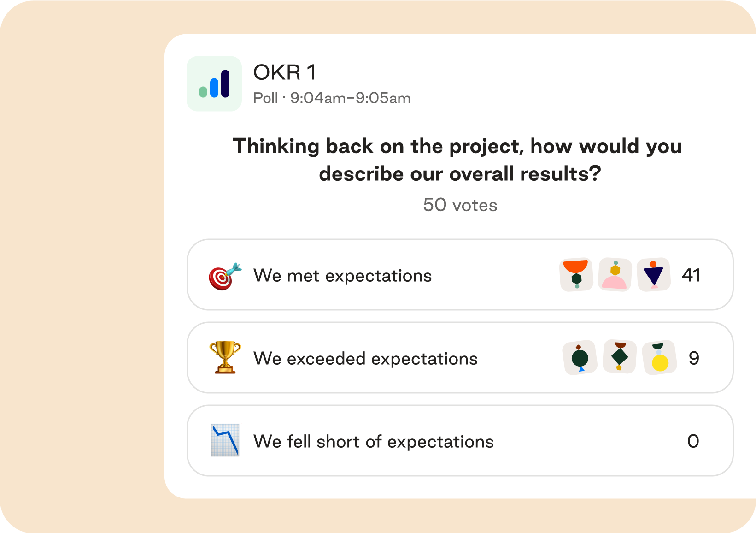This screenshot has width=756, height=533.
Task: Select "We fell short of expectations" option
Action: click(x=374, y=442)
